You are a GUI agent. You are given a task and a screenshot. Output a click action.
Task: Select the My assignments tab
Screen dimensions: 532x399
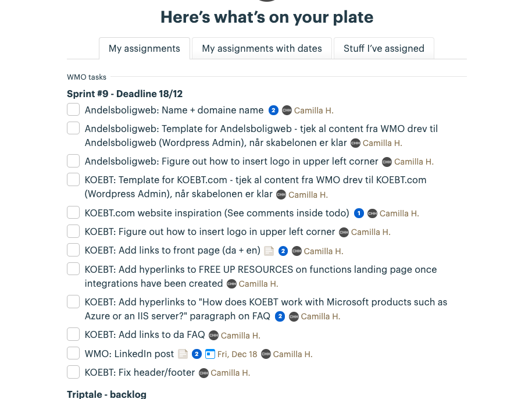[x=144, y=48]
